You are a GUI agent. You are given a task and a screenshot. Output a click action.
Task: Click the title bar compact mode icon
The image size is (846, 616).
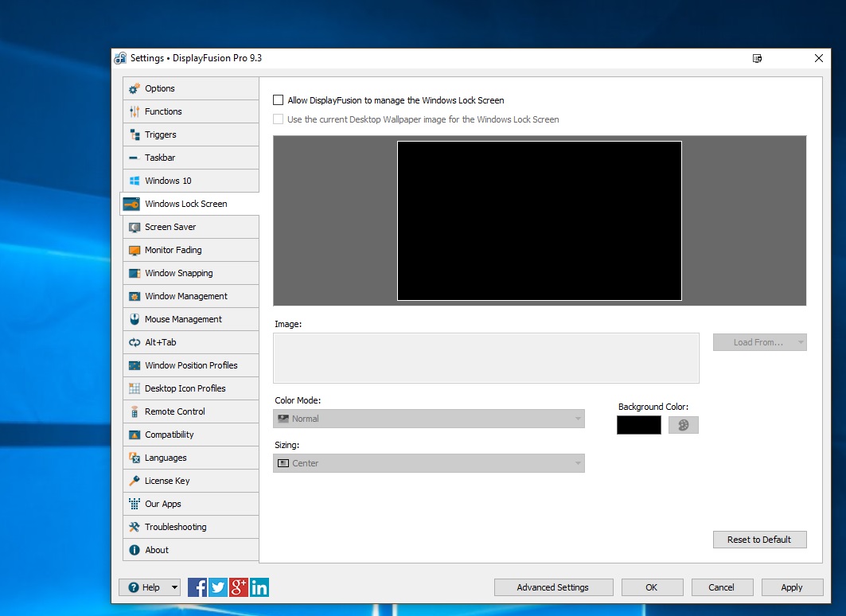pos(757,58)
